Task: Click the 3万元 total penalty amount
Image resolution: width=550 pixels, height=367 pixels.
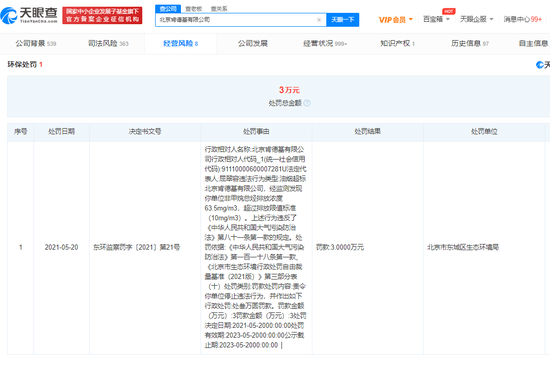Action: [x=289, y=90]
